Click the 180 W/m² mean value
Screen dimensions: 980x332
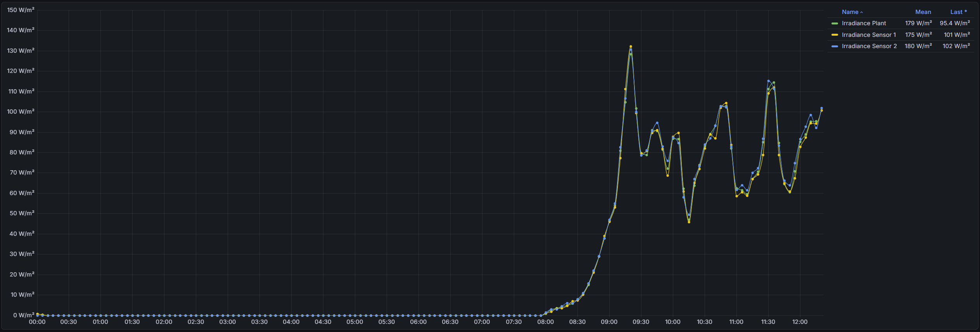[918, 46]
